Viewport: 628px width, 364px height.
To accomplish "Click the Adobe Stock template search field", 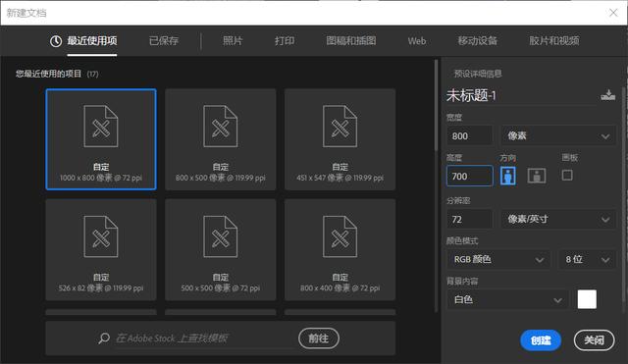I will pyautogui.click(x=204, y=338).
